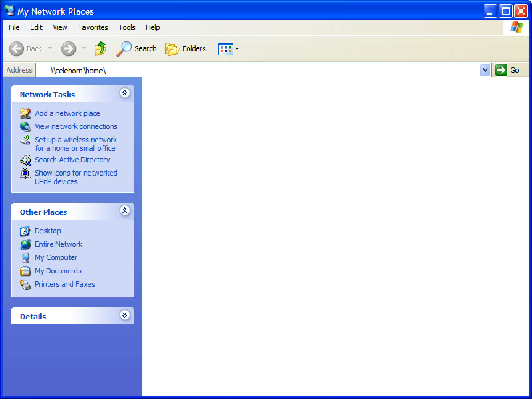The width and height of the screenshot is (532, 399).
Task: Open the Tools menu
Action: (127, 27)
